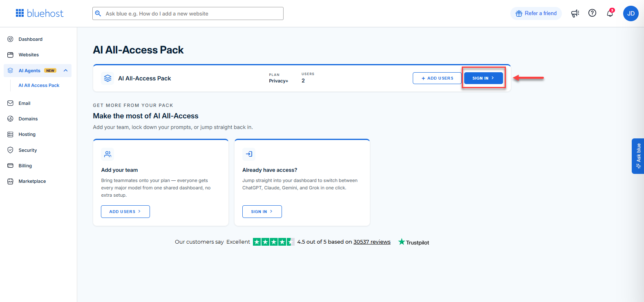
Task: Click the bluehost logo
Action: (x=40, y=13)
